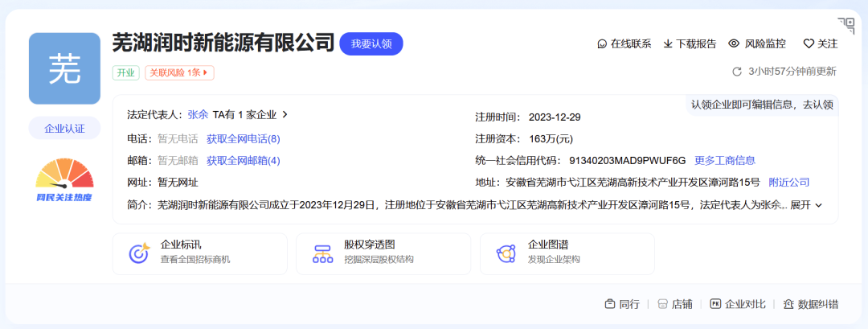Expand TA有 1 家企业 chevron

285,115
